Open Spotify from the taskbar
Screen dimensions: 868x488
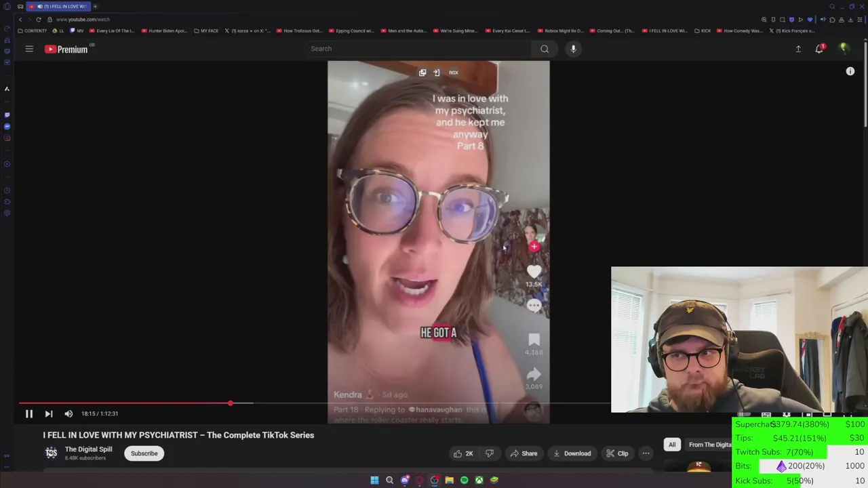point(464,480)
